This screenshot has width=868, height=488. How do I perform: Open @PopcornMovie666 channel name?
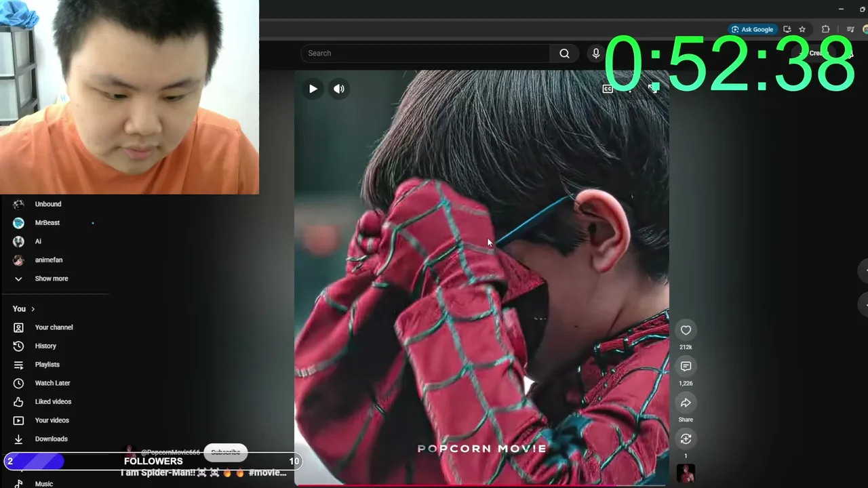coord(170,452)
